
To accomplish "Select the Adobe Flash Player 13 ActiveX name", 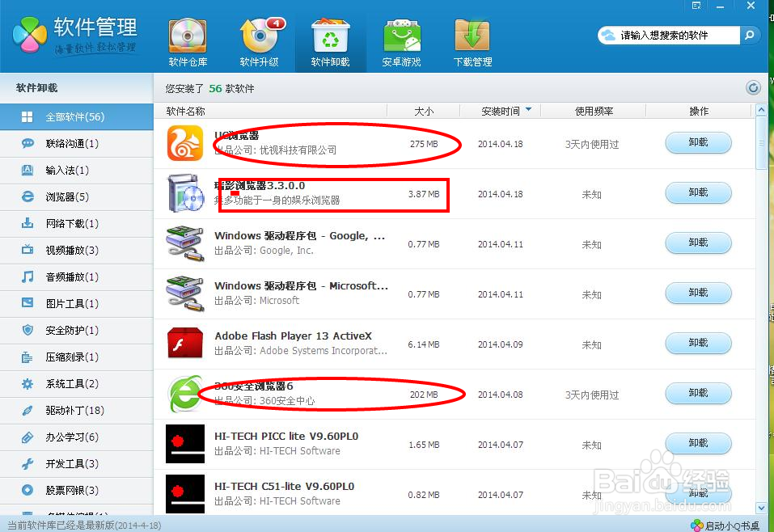I will click(294, 336).
